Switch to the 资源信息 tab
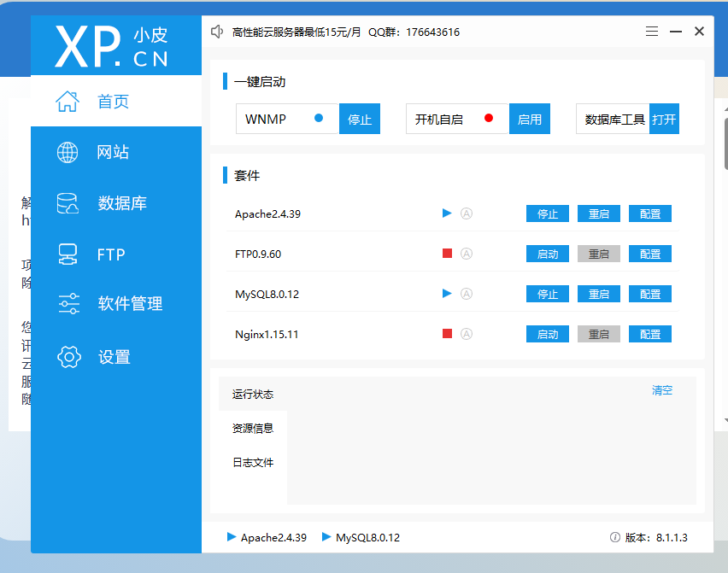Image resolution: width=728 pixels, height=573 pixels. (253, 429)
